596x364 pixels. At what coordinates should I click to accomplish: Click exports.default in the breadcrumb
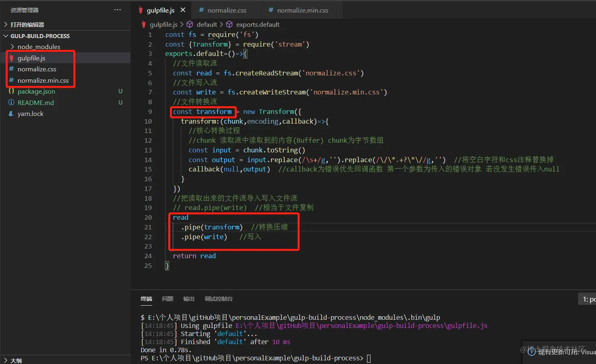point(258,24)
